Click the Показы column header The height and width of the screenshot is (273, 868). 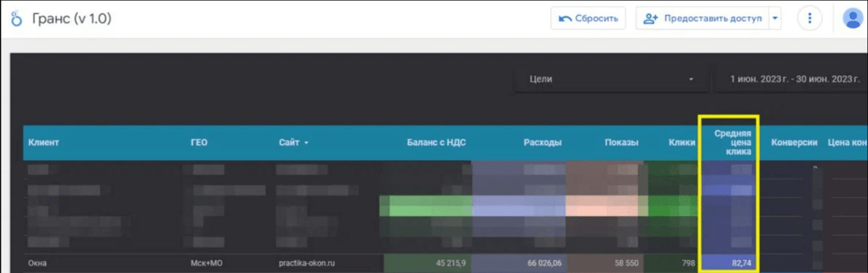tap(622, 142)
